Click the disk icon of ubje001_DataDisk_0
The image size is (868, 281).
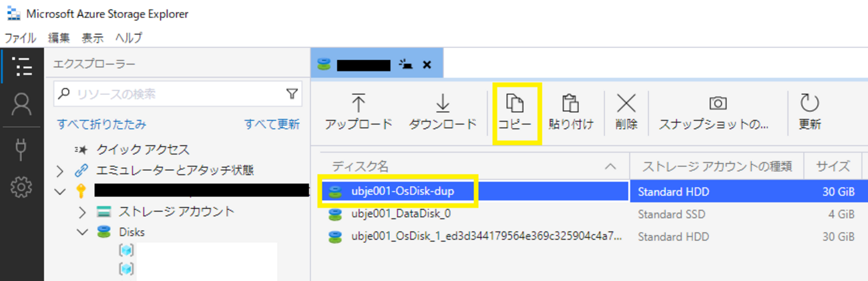click(x=335, y=214)
